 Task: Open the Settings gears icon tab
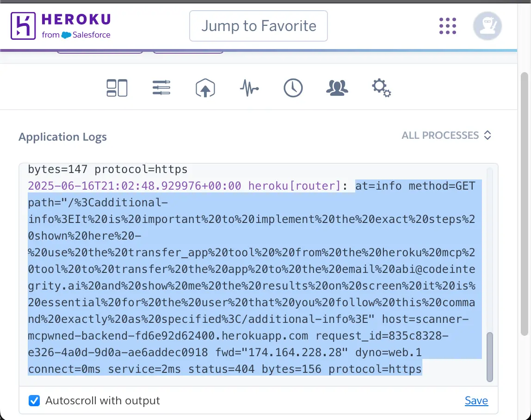(382, 88)
